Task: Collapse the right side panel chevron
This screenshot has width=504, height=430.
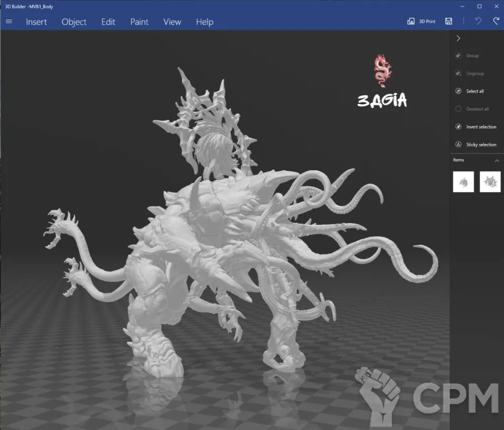Action: tap(458, 38)
